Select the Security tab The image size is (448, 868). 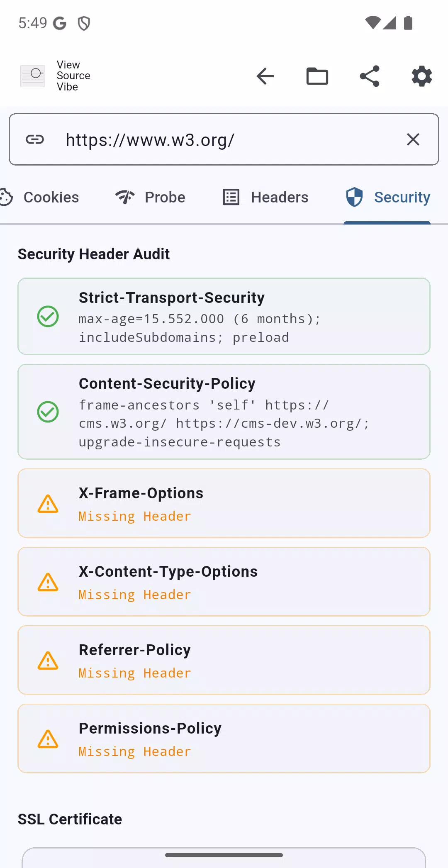(387, 197)
